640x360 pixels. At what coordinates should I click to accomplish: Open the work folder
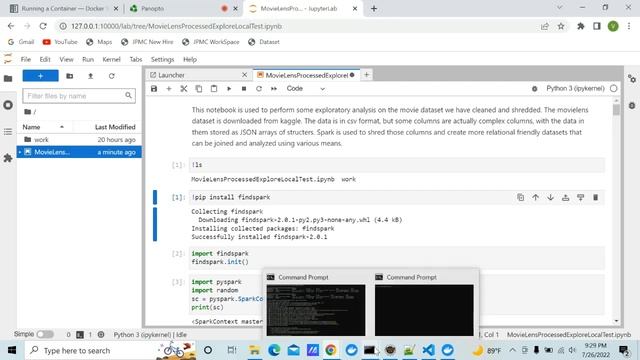(79, 140)
